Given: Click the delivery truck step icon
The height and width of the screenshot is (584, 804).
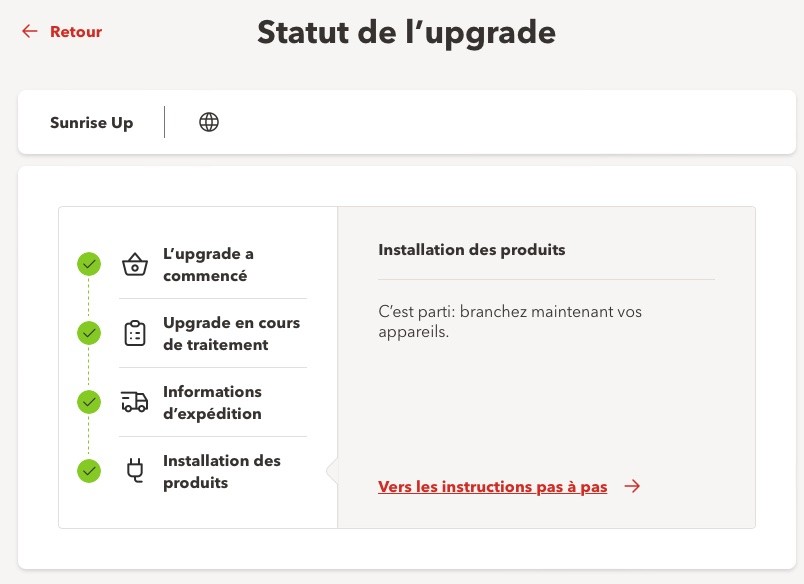Looking at the screenshot, I should pyautogui.click(x=134, y=403).
